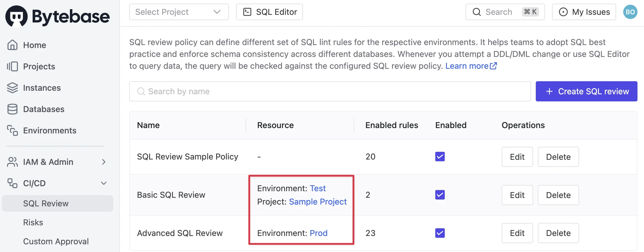Edit the SQL Review Sample Policy
Screen dimensions: 644x252
point(517,157)
